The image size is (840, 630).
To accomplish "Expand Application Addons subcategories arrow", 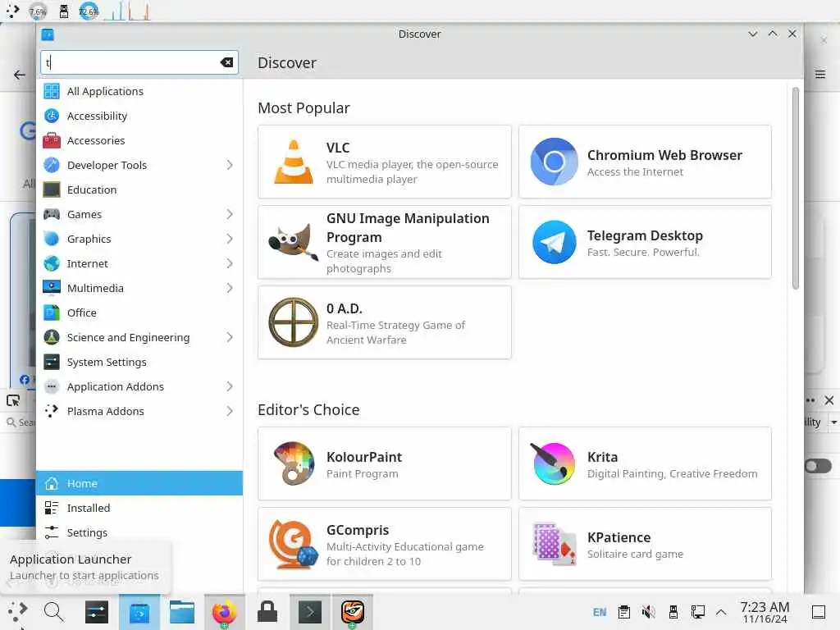I will click(230, 387).
